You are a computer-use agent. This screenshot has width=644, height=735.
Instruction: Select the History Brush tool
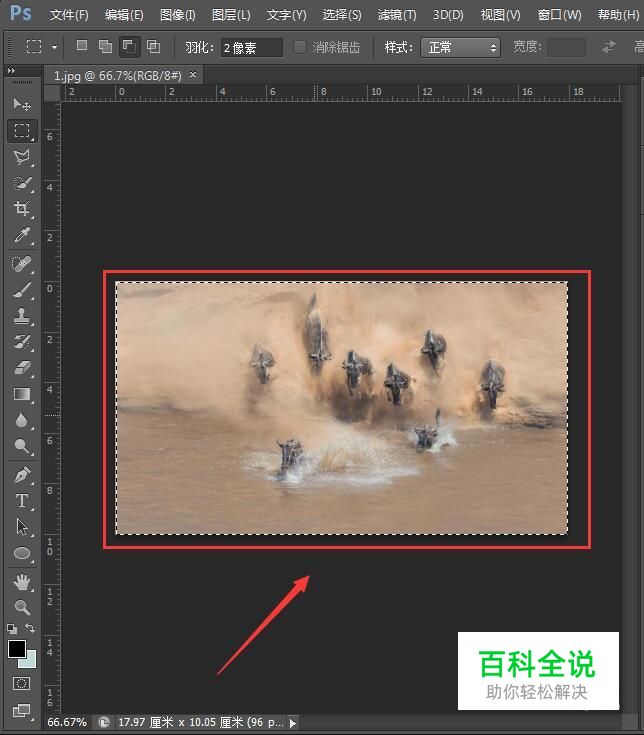[x=22, y=342]
